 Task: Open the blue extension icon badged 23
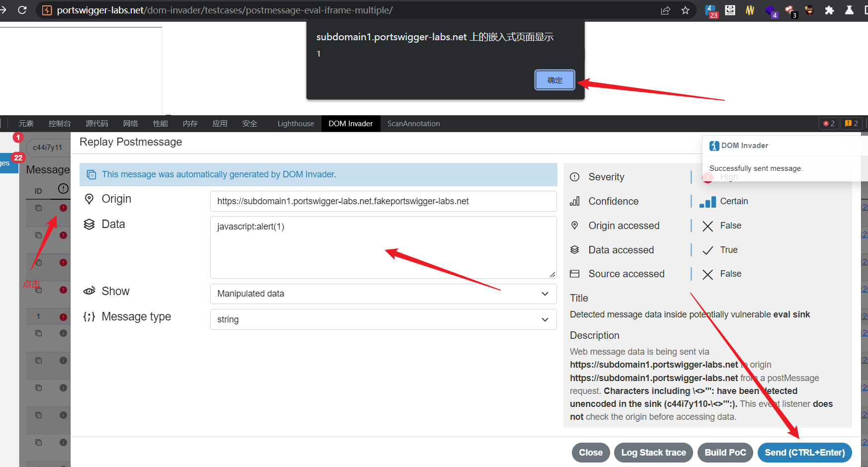(x=711, y=11)
